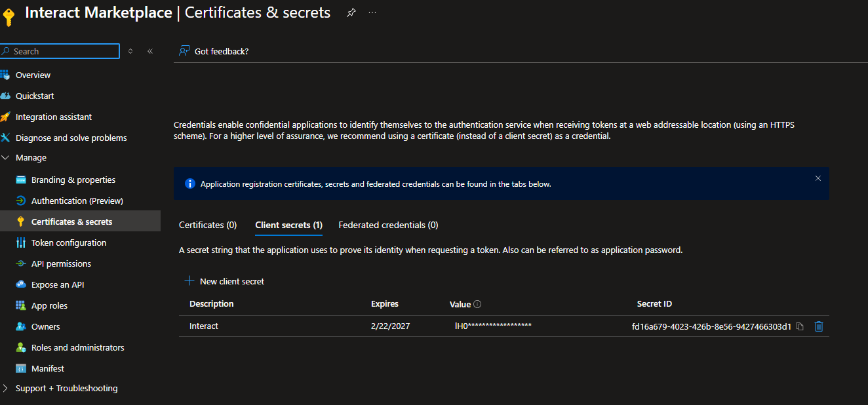
Task: Click the Manifest icon
Action: [x=20, y=368]
